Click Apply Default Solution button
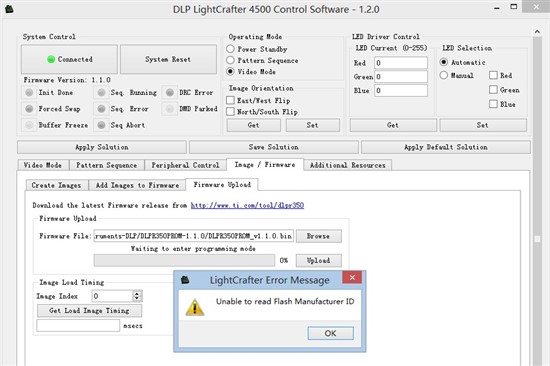The width and height of the screenshot is (550, 366). coord(446,147)
